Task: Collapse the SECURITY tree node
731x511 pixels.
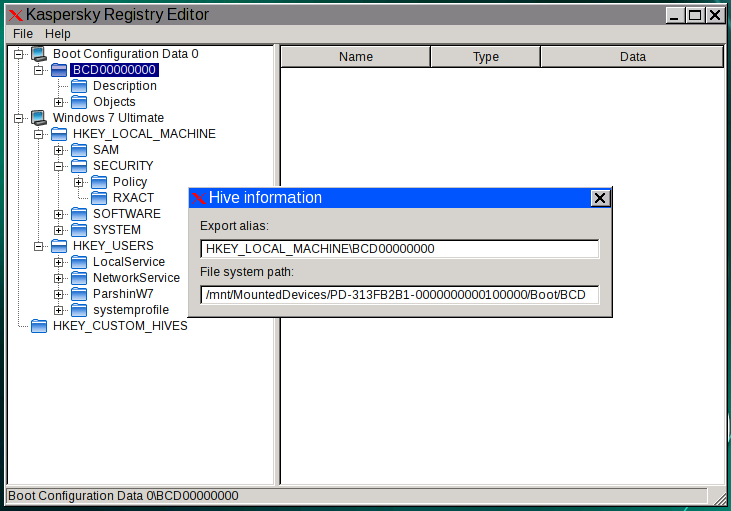Action: pyautogui.click(x=58, y=166)
